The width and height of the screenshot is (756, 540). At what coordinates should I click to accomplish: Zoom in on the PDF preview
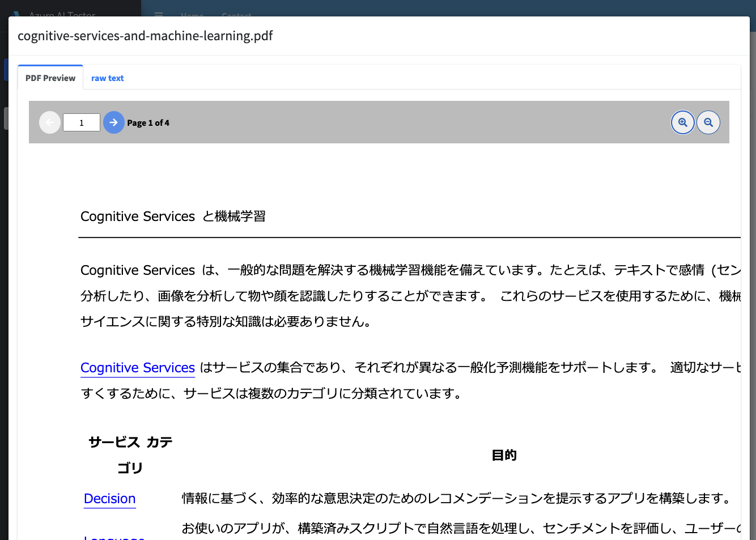tap(682, 122)
